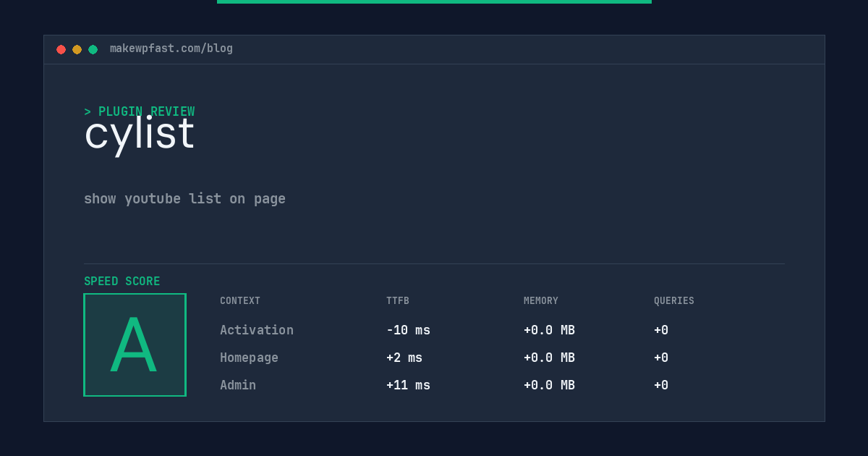The width and height of the screenshot is (868, 456).
Task: Select the '> PLUGIN REVIEW' label
Action: (x=139, y=111)
